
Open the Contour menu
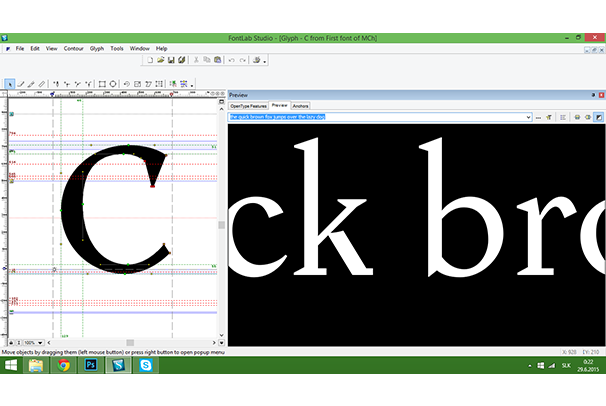click(73, 48)
